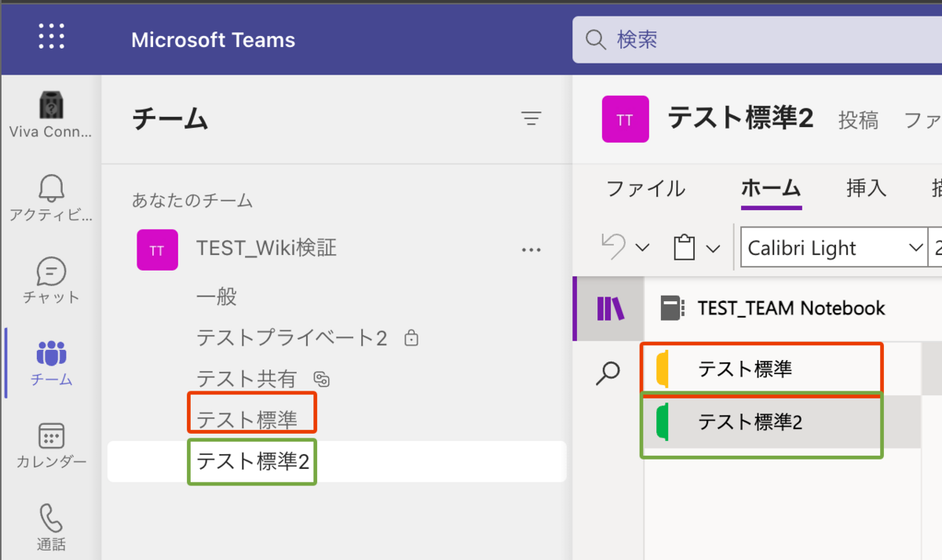Open the Calls phone icon
Viewport: 942px width, 560px height.
51,526
